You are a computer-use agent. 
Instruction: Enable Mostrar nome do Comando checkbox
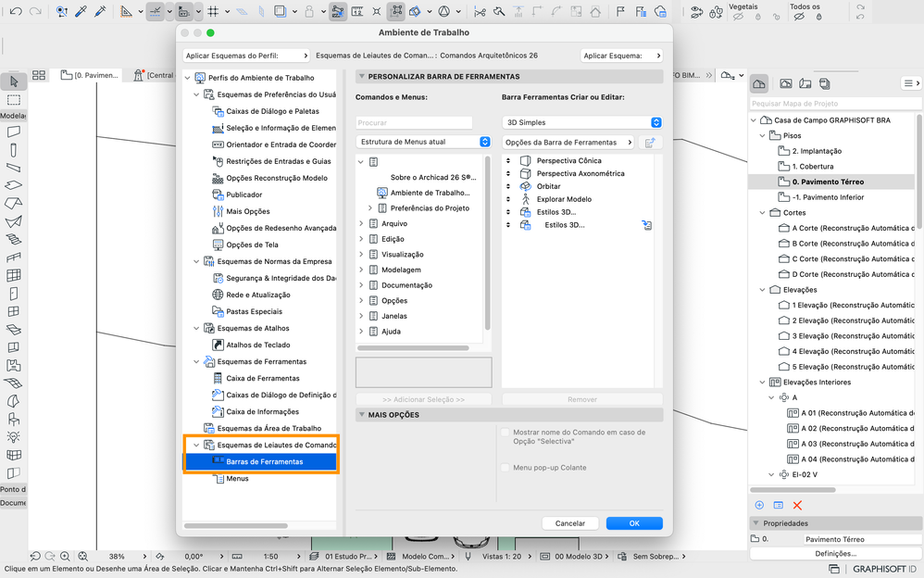(505, 433)
